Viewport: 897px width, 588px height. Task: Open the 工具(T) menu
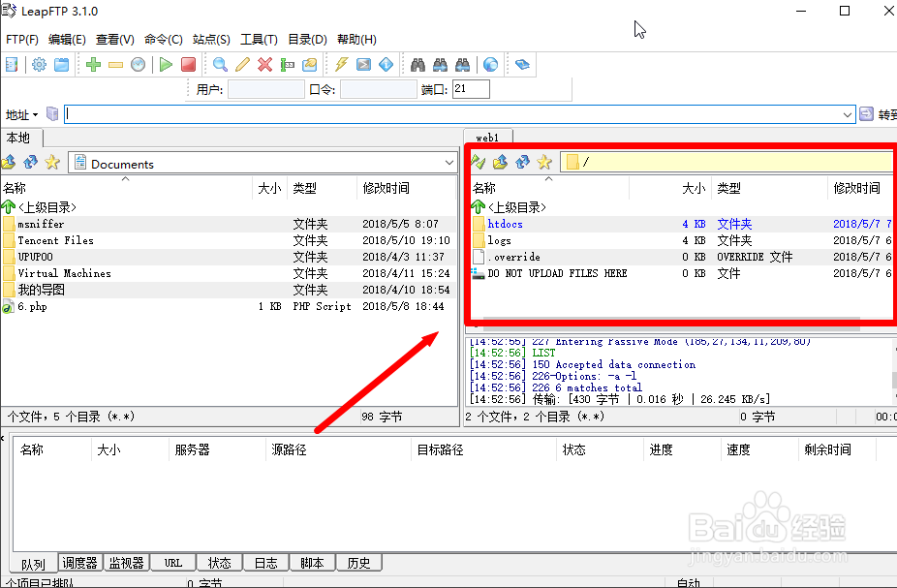(260, 40)
